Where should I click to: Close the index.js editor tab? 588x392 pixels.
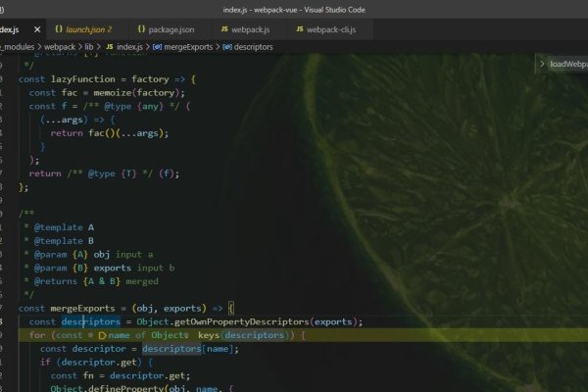pos(37,29)
